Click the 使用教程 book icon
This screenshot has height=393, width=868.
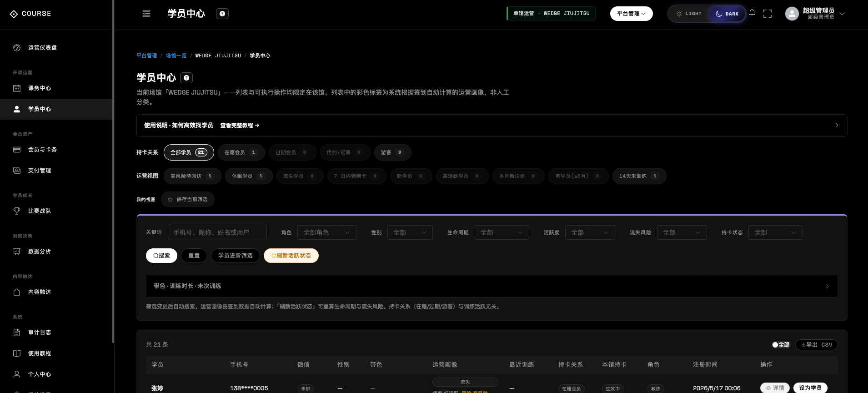pos(17,353)
